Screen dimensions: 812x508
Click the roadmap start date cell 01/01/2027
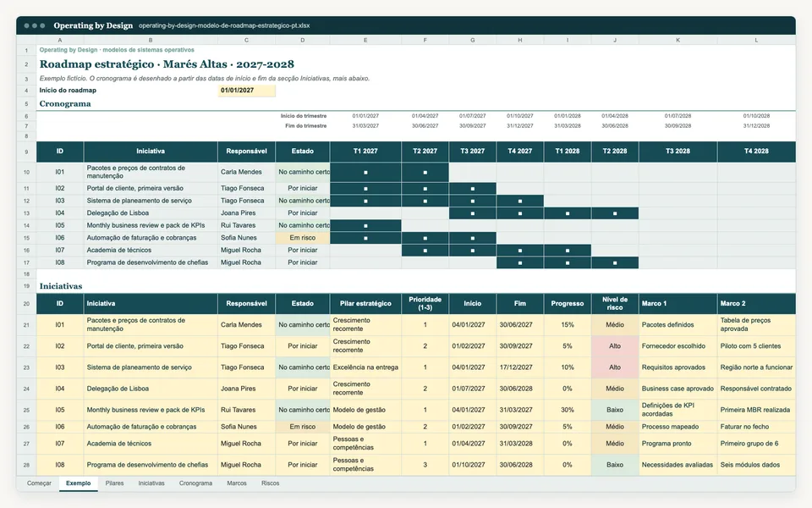[x=246, y=91]
